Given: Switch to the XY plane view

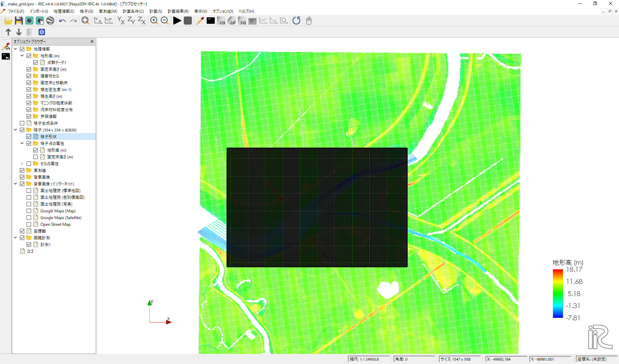Looking at the screenshot, I should click(121, 21).
